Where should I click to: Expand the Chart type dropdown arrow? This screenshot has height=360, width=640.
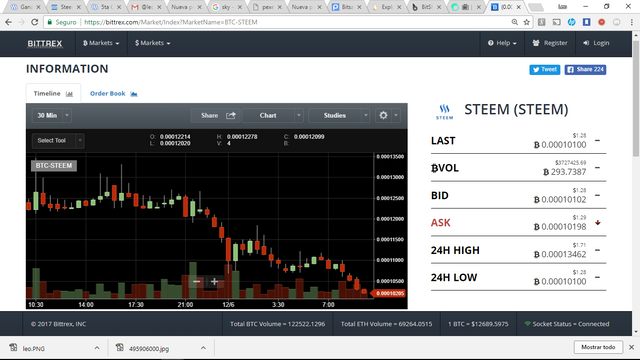(299, 116)
